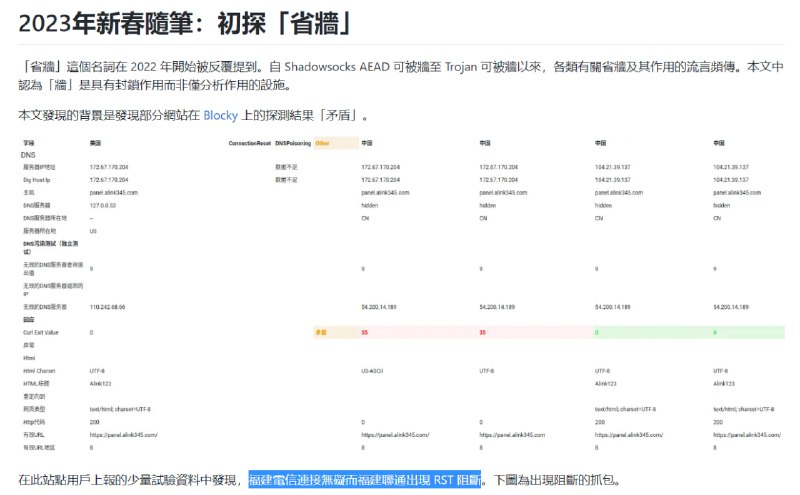Click the DNS section label above 服务器IP地址
The image size is (800, 495).
click(28, 155)
